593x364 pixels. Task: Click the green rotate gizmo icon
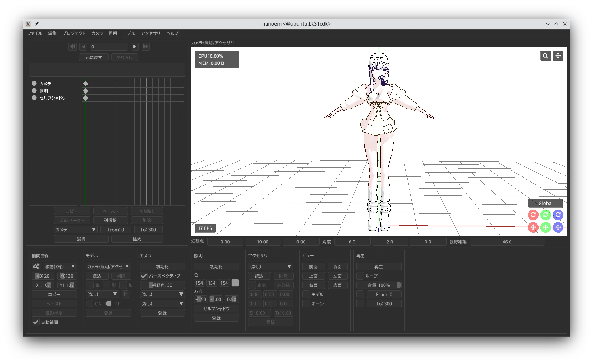545,215
